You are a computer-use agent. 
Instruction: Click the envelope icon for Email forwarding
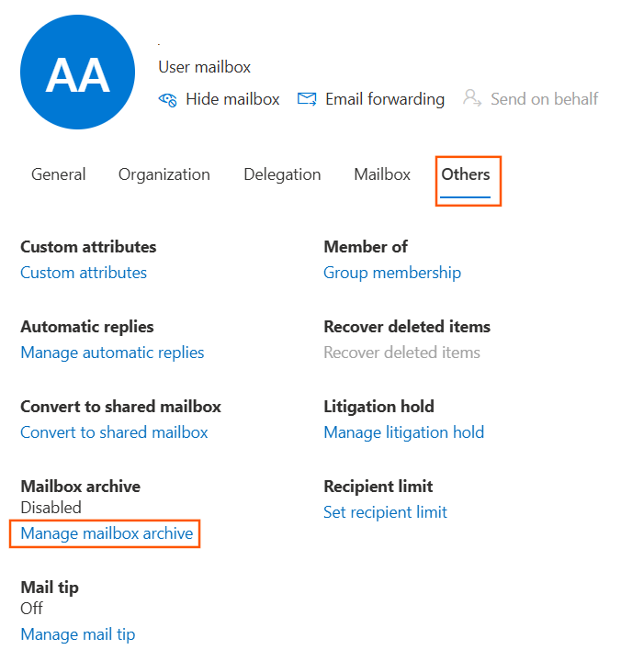pyautogui.click(x=307, y=99)
